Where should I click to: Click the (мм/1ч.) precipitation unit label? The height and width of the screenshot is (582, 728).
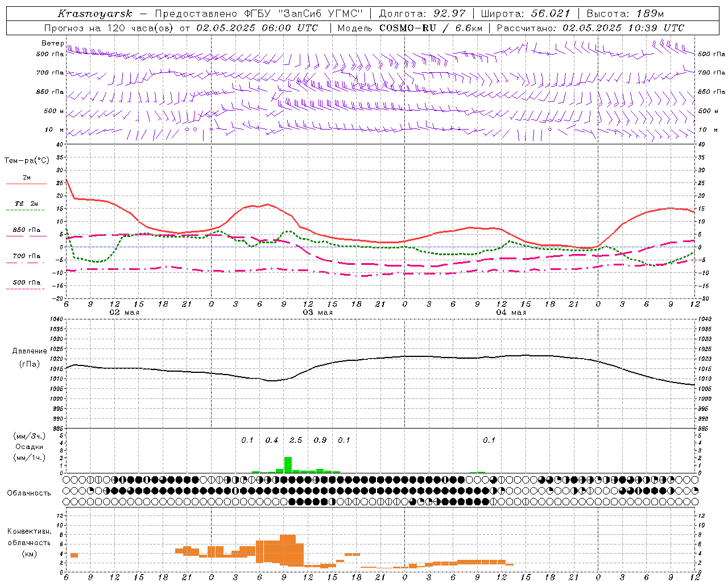[x=28, y=458]
